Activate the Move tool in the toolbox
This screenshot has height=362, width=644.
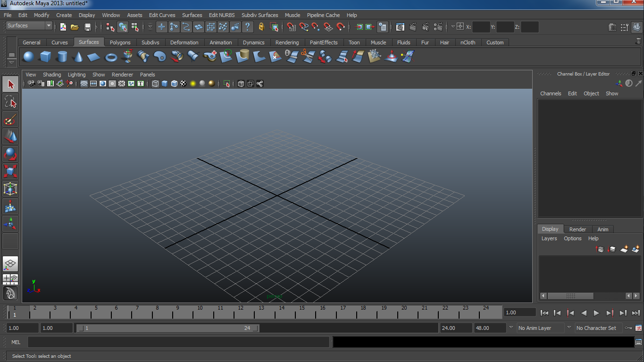pos(10,137)
